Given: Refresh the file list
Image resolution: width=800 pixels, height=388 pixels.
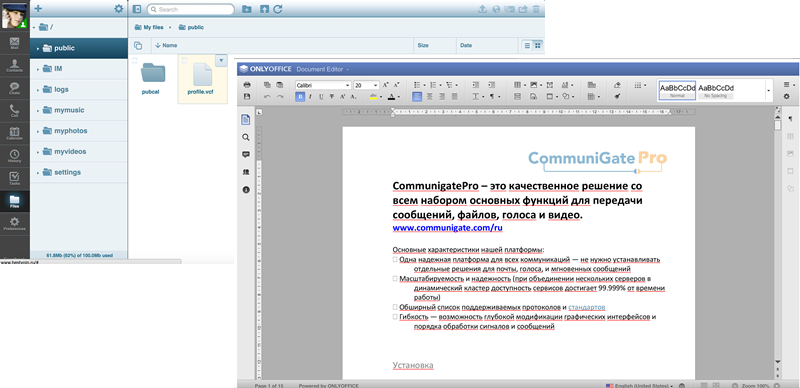Looking at the screenshot, I should (x=278, y=9).
